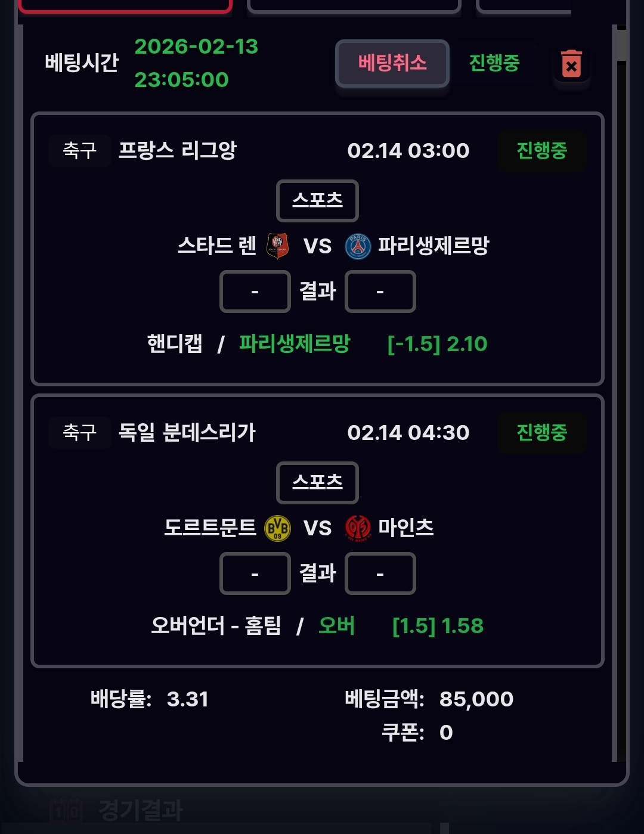644x834 pixels.
Task: Click the away score box for 파리생제르망
Action: [x=380, y=292]
